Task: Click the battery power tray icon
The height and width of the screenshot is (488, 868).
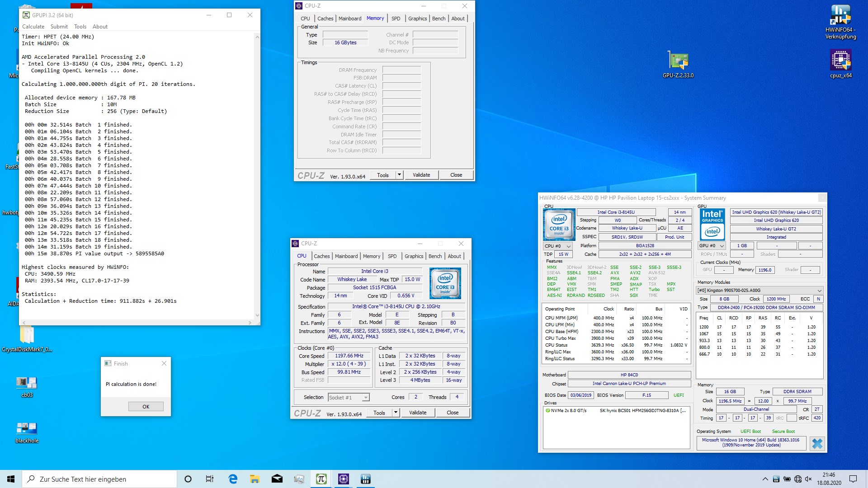Action: [787, 479]
